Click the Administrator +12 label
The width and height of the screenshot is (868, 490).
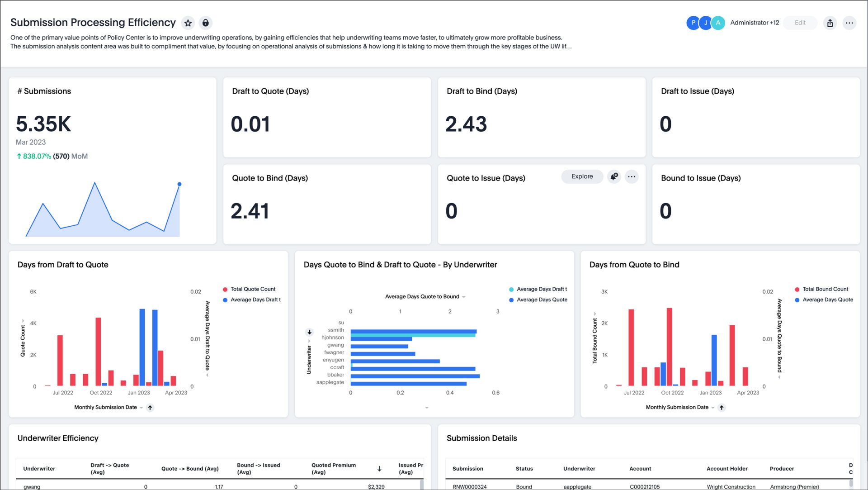click(755, 23)
